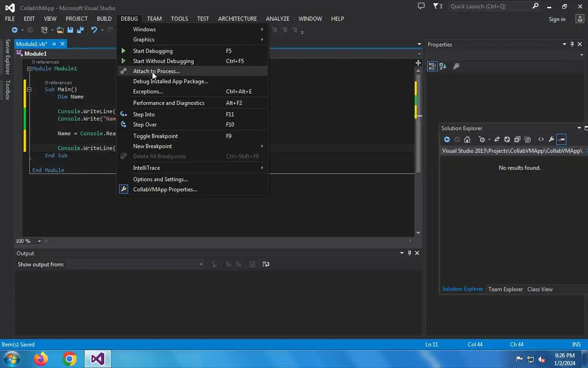
Task: Click the editor vertical scrollbar down arrow
Action: (x=418, y=233)
